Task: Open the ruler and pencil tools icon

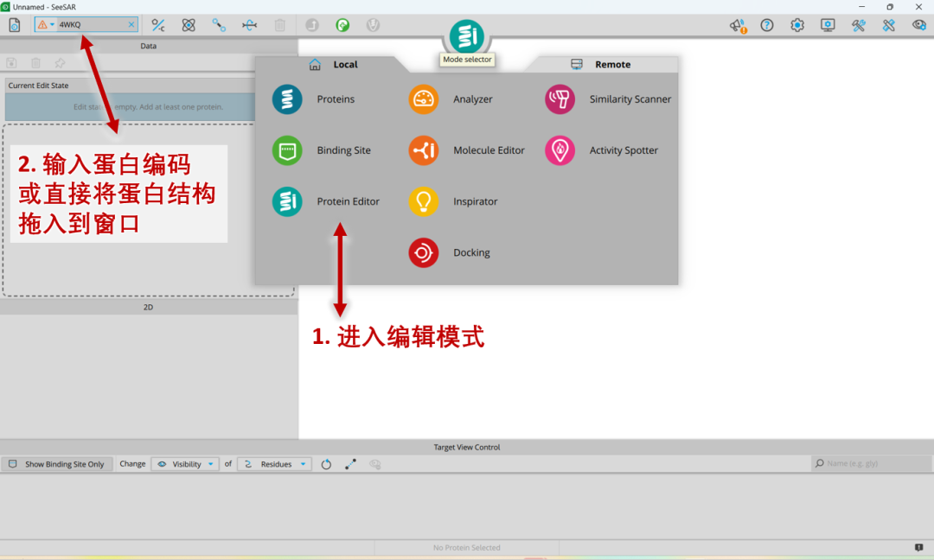Action: [889, 25]
